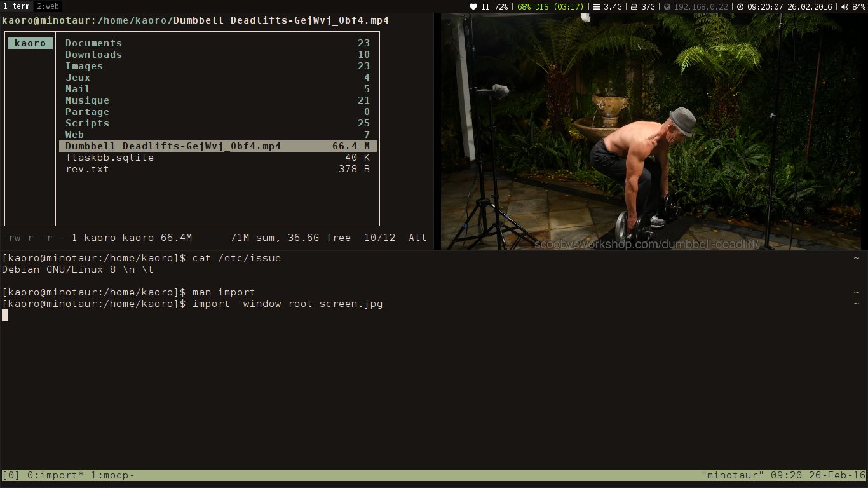Select flaskbb.sqlite file

(109, 158)
